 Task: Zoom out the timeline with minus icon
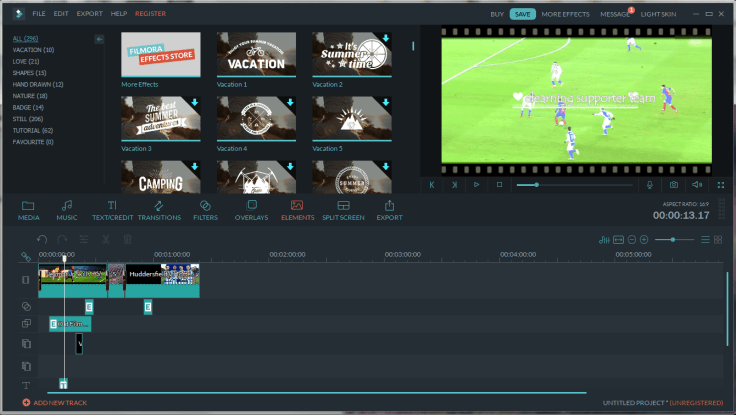(632, 240)
